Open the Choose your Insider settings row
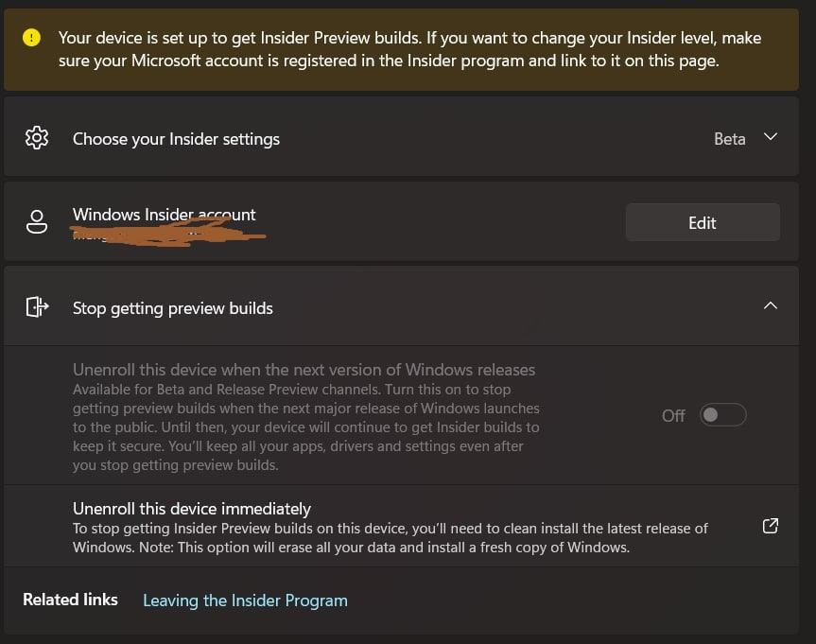816x644 pixels. coord(401,136)
